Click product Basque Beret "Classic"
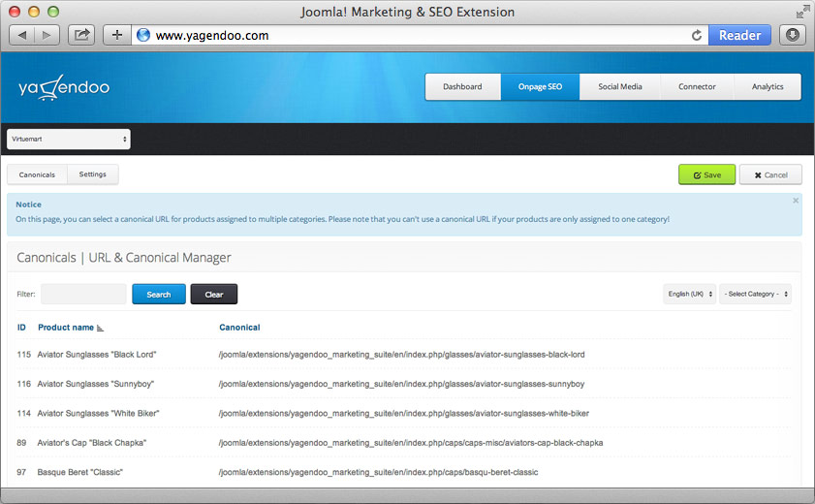Screen dimensions: 815x504 (x=80, y=472)
